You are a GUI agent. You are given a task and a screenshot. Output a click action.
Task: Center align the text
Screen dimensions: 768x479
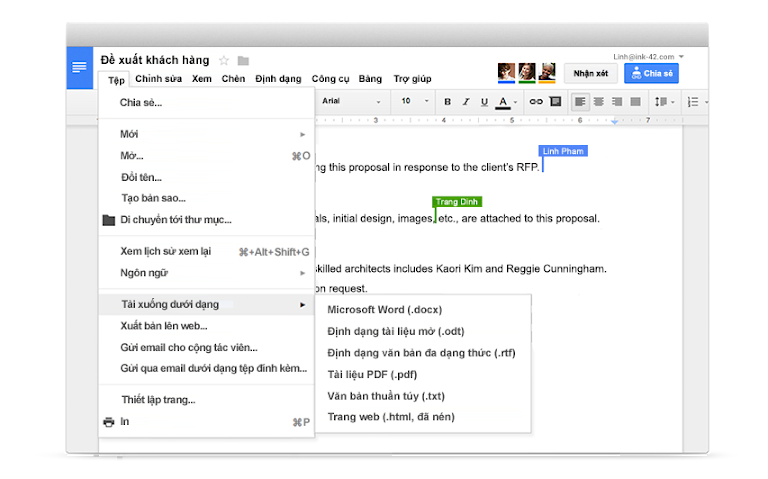599,101
